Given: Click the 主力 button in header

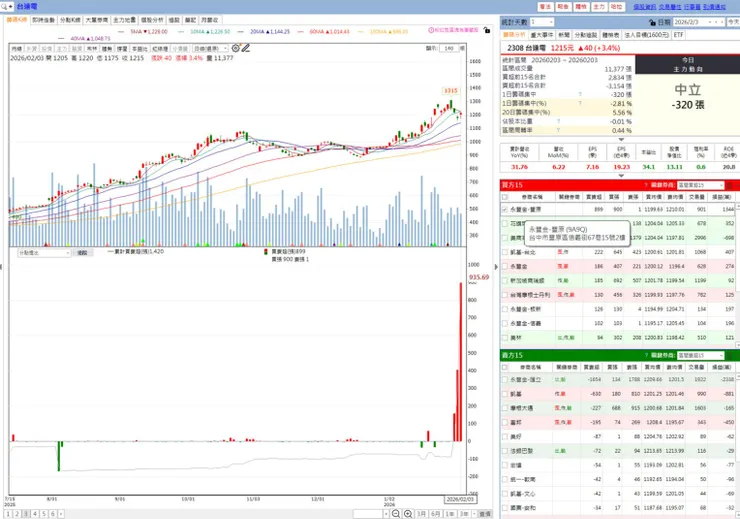Looking at the screenshot, I should coord(599,7).
